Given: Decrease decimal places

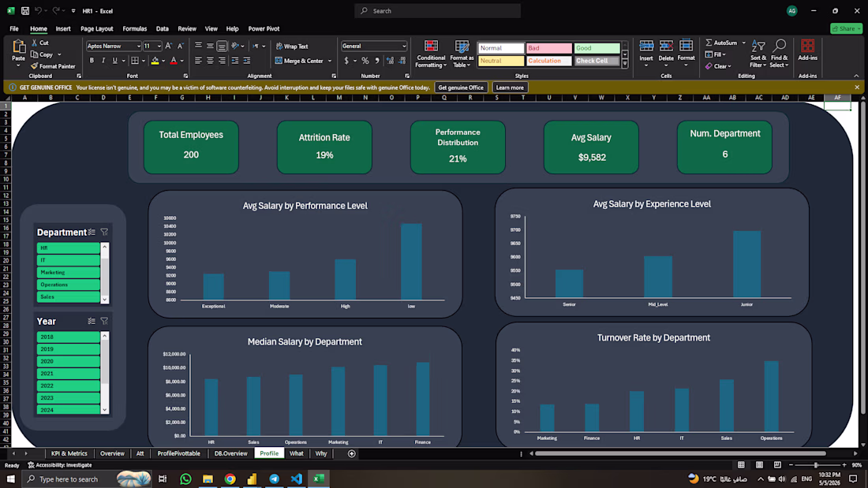Looking at the screenshot, I should point(402,61).
